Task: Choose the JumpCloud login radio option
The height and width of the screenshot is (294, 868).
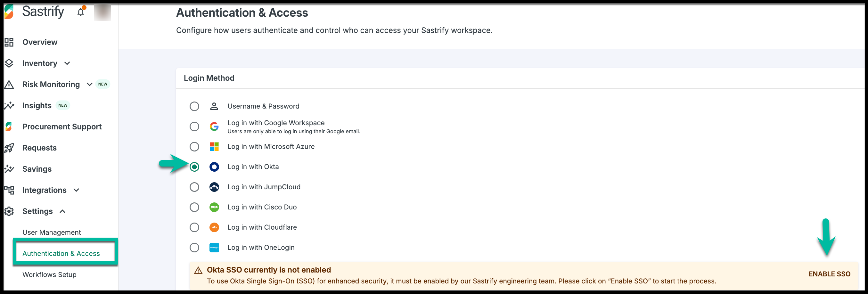Action: point(194,187)
